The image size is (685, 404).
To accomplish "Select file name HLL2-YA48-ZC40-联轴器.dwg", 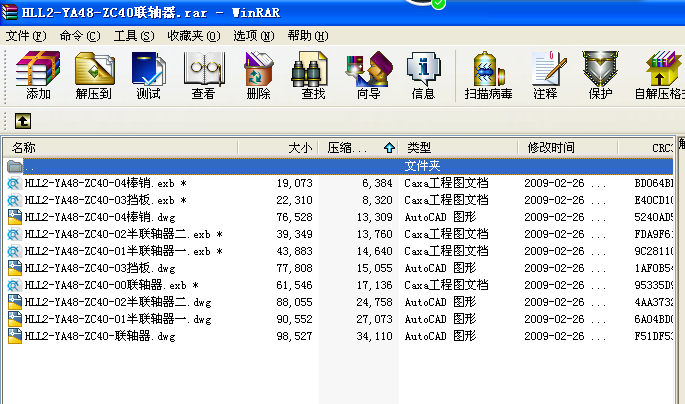I will tap(100, 336).
